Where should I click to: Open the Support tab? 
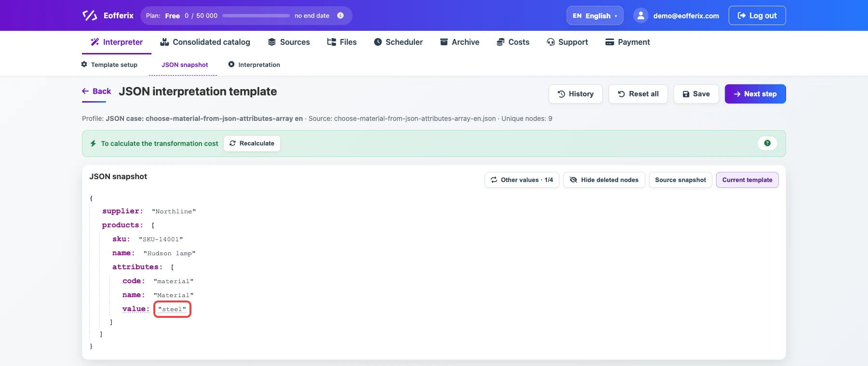[567, 42]
